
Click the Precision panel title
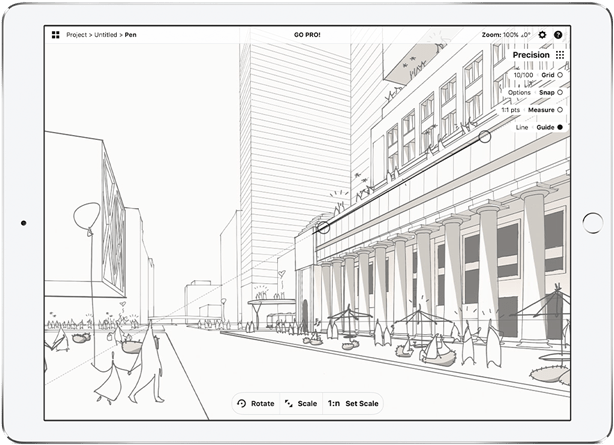tap(531, 55)
